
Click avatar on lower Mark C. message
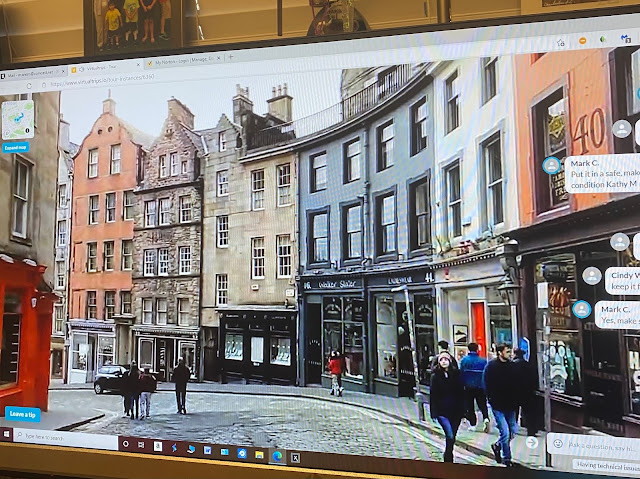click(x=582, y=309)
